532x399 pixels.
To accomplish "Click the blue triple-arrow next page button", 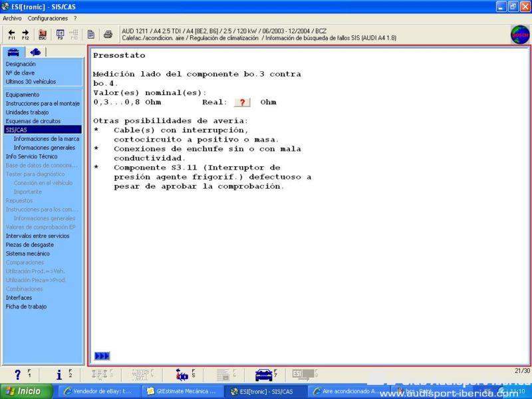I will click(x=102, y=356).
